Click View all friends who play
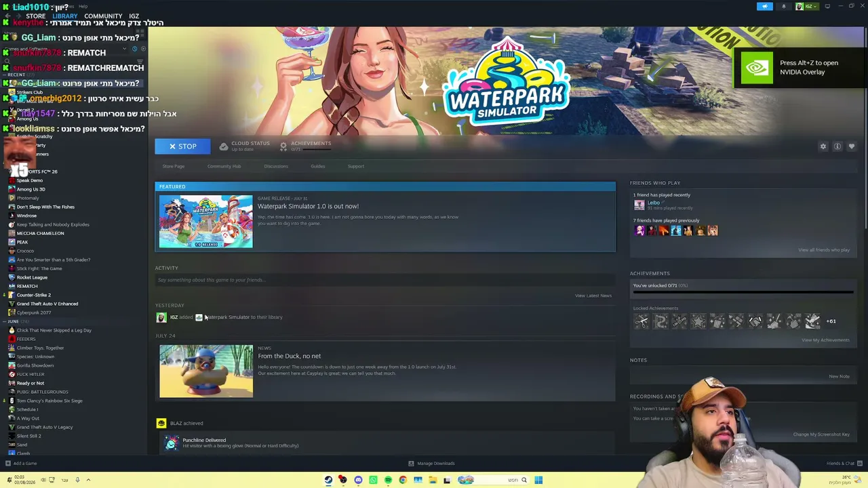Screen dimensions: 868x488 (x=824, y=250)
